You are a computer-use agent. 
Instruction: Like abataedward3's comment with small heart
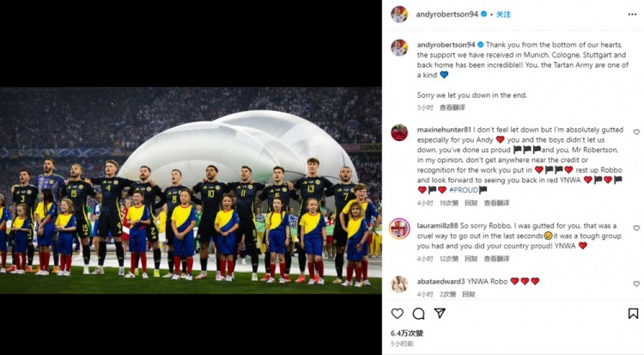coord(636,284)
